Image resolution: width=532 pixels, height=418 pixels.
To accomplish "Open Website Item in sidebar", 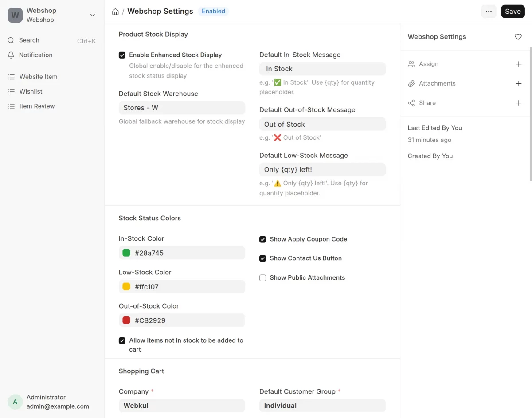I will coord(38,77).
